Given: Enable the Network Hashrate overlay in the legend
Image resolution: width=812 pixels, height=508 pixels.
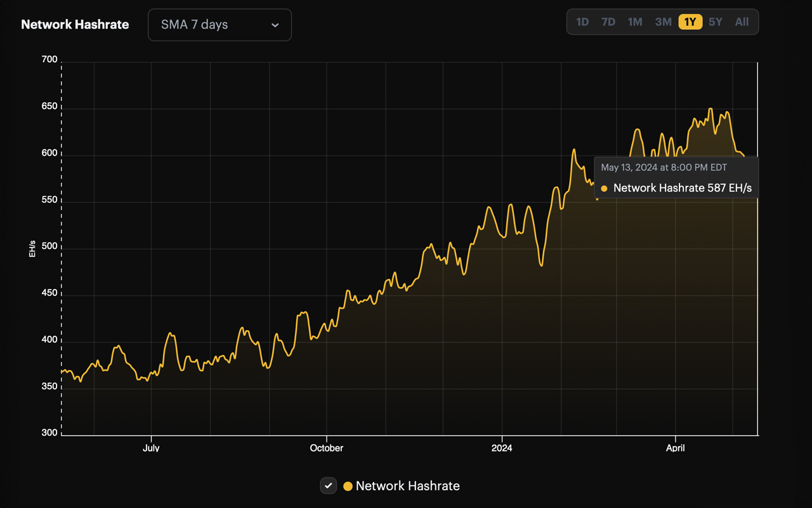Looking at the screenshot, I should click(x=328, y=486).
